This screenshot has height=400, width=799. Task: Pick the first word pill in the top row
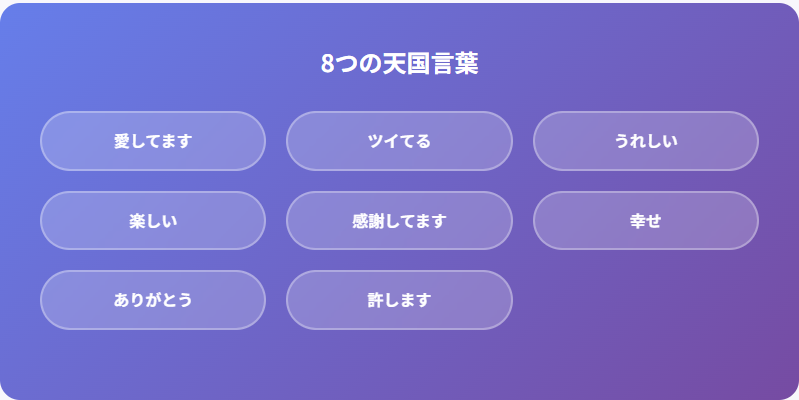[x=153, y=141]
